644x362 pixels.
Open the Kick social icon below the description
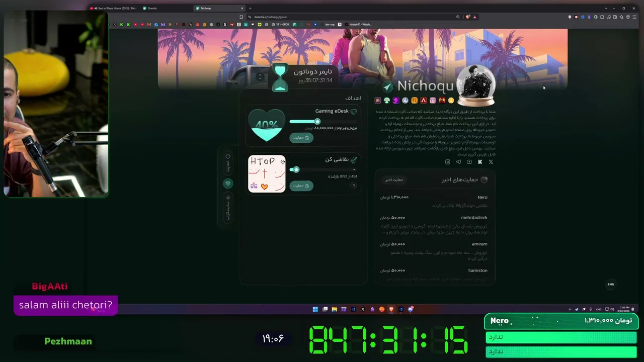point(480,162)
